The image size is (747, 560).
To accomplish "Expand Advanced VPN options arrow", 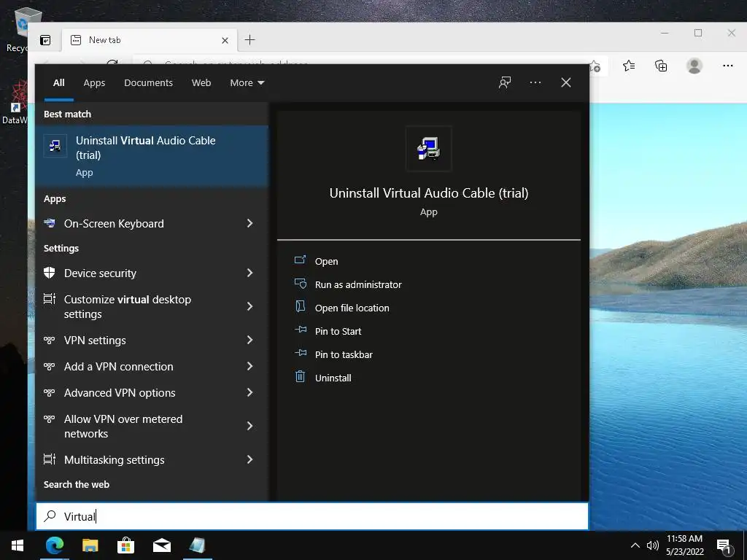I will point(249,392).
